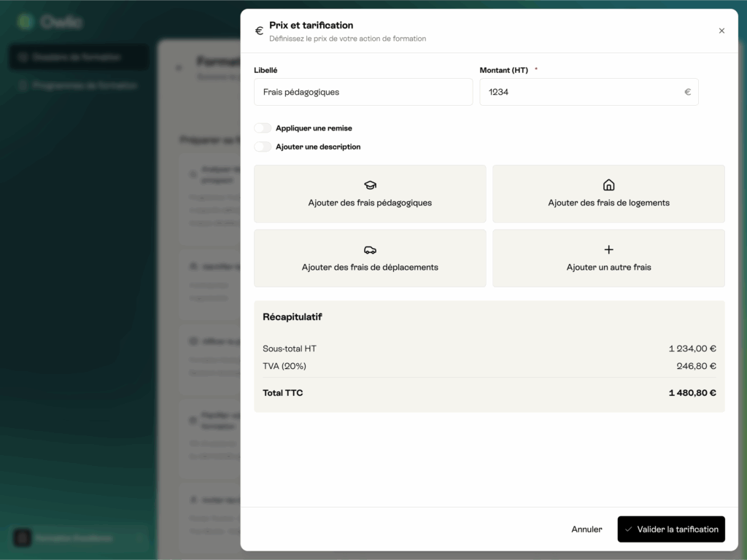The height and width of the screenshot is (560, 747).
Task: Click the euro symbol inside the Montant field
Action: (x=687, y=93)
